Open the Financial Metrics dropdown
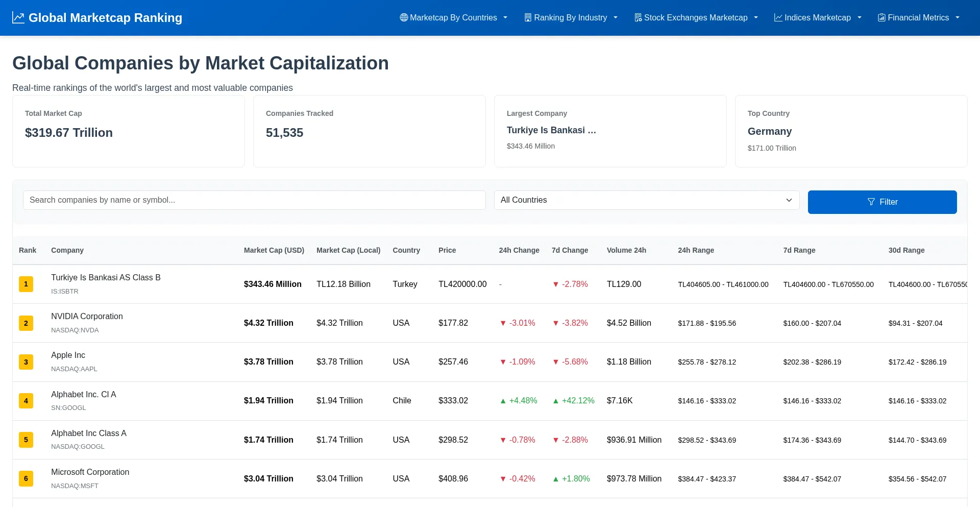The image size is (980, 507). (x=919, y=17)
